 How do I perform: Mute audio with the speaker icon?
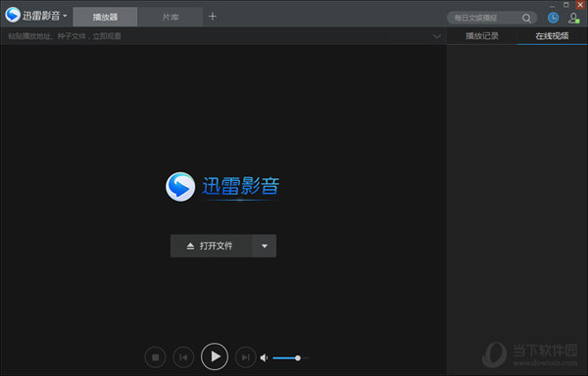coord(265,358)
